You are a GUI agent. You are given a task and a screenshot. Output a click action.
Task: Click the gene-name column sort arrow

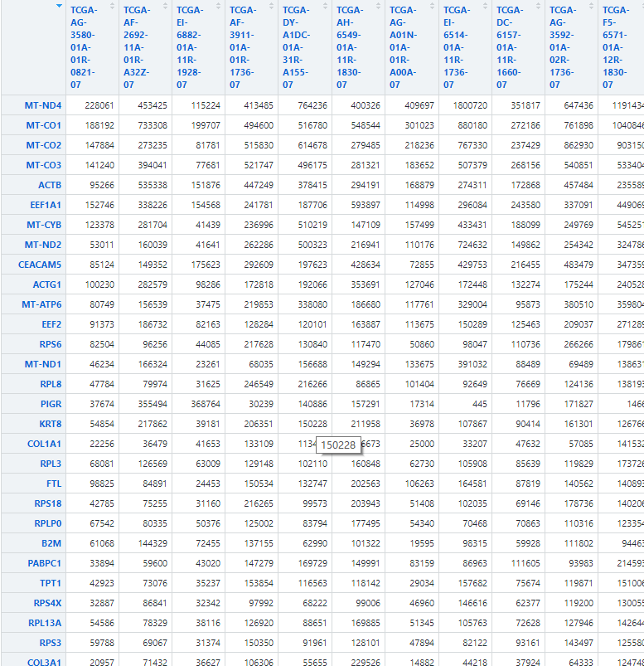coord(59,6)
